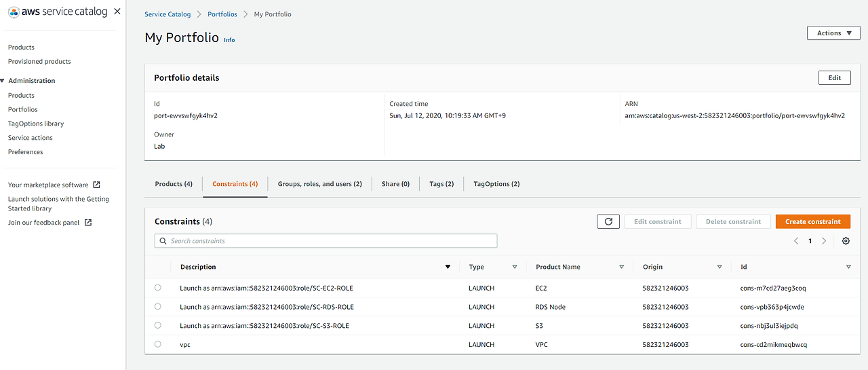Select the SC-RDS-ROLE constraint radio button
Viewport: 868px width, 370px height.
[x=158, y=307]
